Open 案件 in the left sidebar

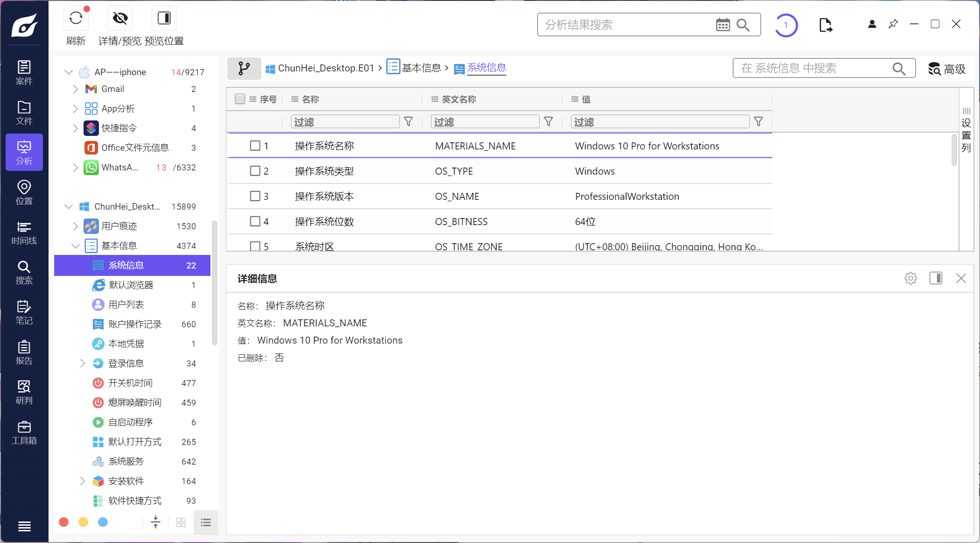(x=24, y=73)
